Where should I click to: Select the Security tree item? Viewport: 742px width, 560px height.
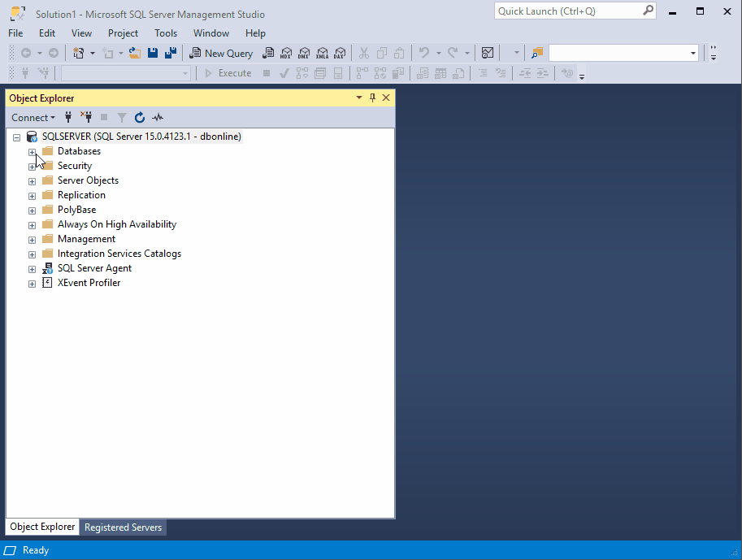75,166
